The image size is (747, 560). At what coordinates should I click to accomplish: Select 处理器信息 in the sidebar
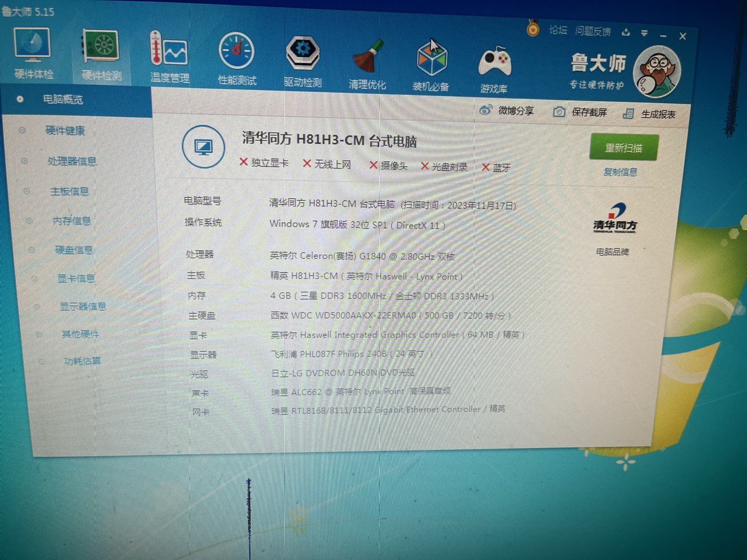click(x=72, y=161)
